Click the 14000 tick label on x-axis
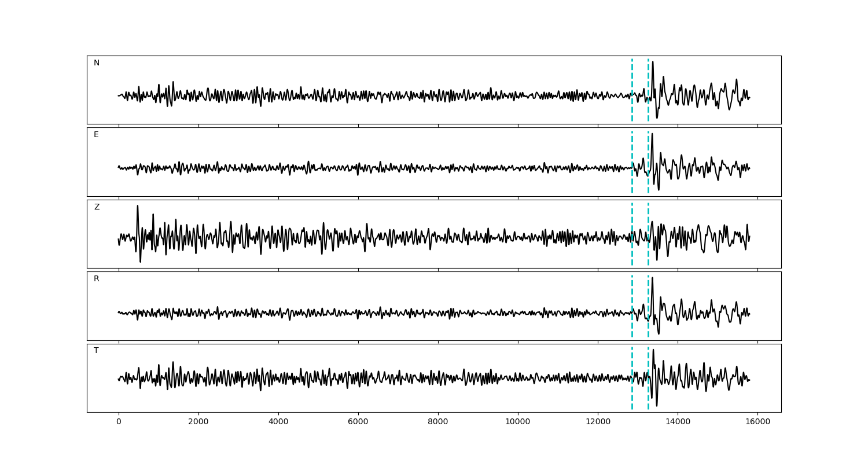Image resolution: width=868 pixels, height=463 pixels. [677, 422]
